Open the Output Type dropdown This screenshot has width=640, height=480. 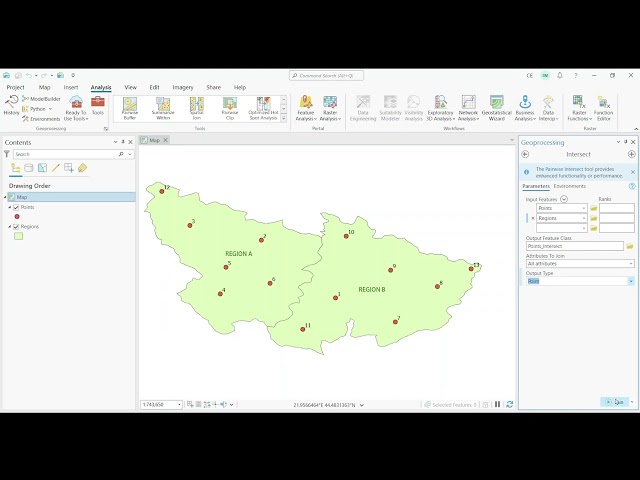631,281
